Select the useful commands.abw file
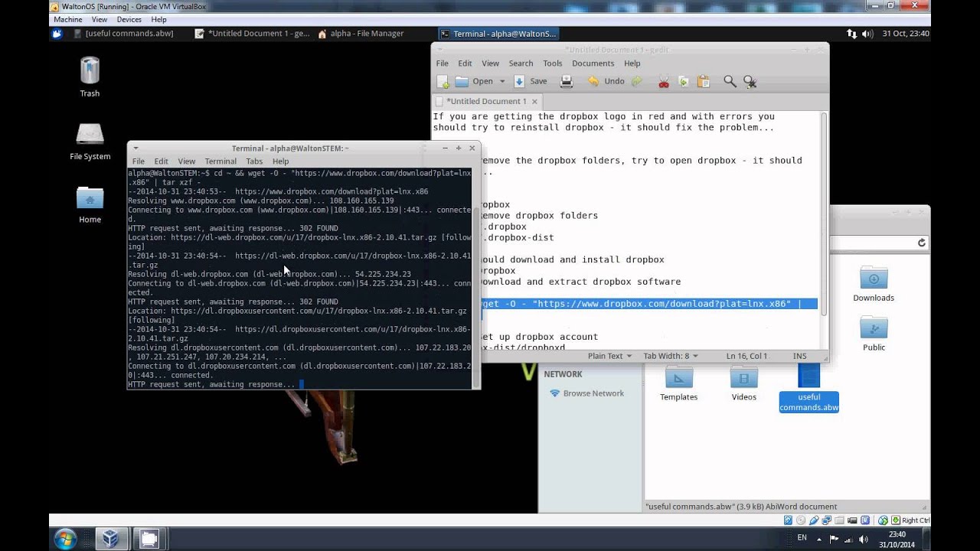 (808, 388)
